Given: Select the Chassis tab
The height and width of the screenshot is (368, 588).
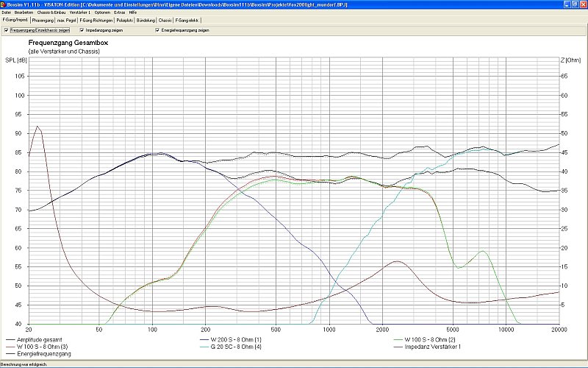Looking at the screenshot, I should point(165,21).
